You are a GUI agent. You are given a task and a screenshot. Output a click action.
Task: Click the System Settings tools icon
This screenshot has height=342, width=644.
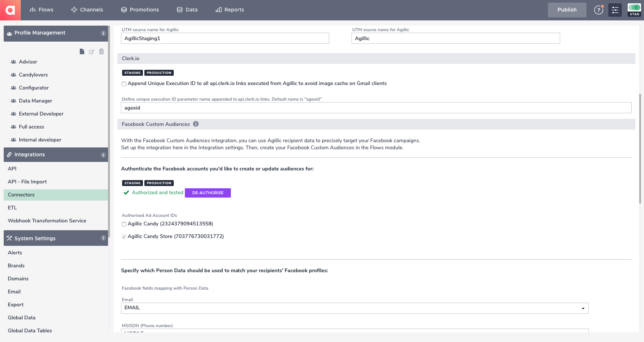[x=9, y=238]
